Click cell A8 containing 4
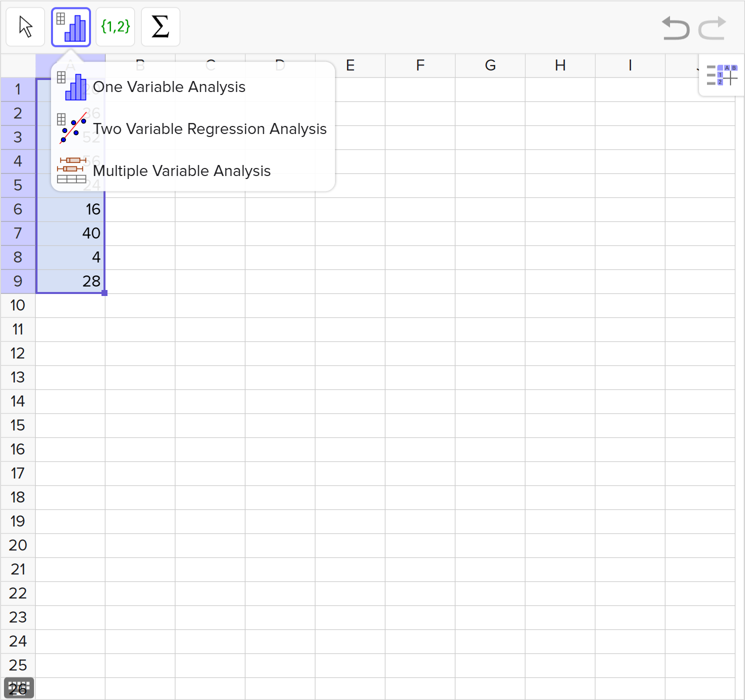 point(70,257)
